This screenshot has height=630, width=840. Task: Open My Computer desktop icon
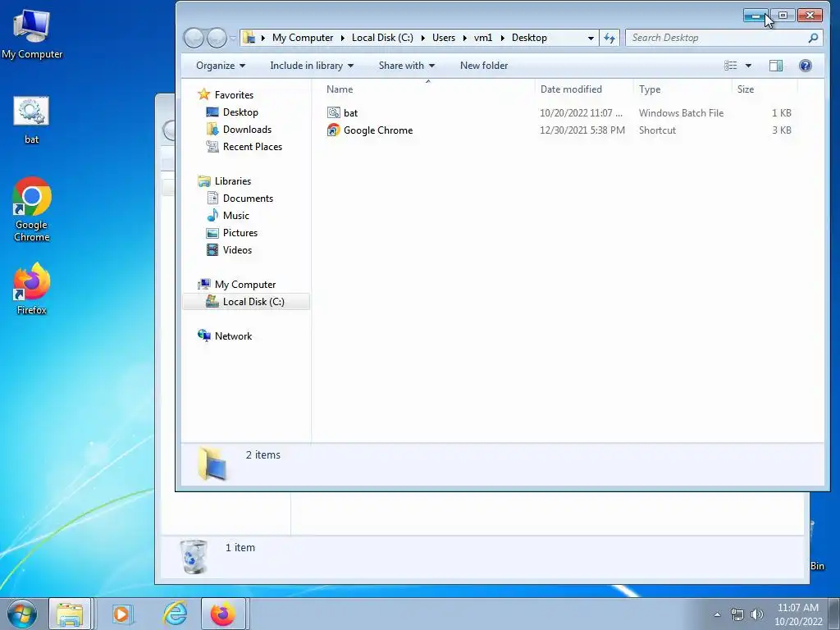pos(32,34)
